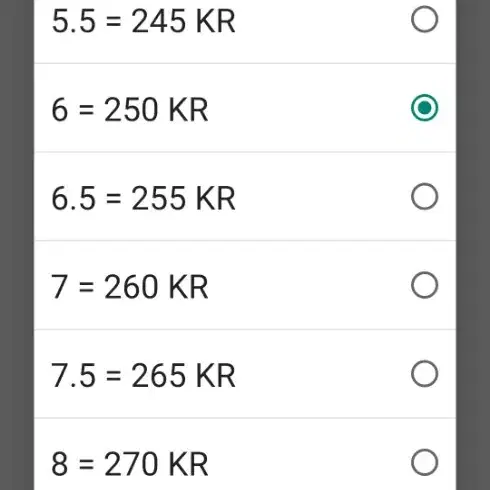Image resolution: width=490 pixels, height=490 pixels.
Task: Select the 5.5 = 245 KR radio button
Action: pyautogui.click(x=424, y=19)
